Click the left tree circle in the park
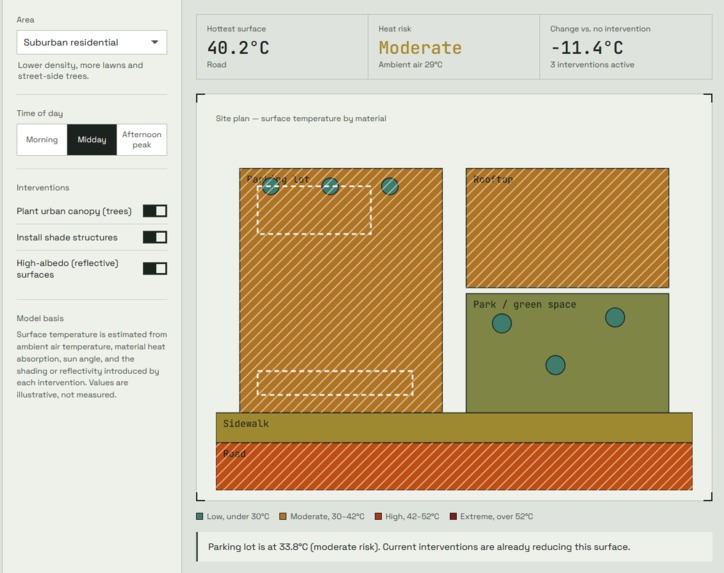Viewport: 724px width, 573px height. pyautogui.click(x=502, y=323)
